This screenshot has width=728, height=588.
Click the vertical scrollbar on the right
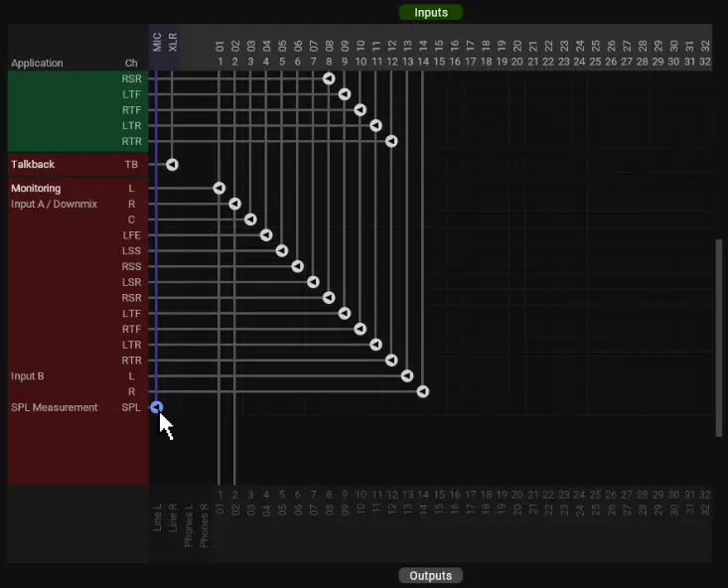(x=720, y=338)
